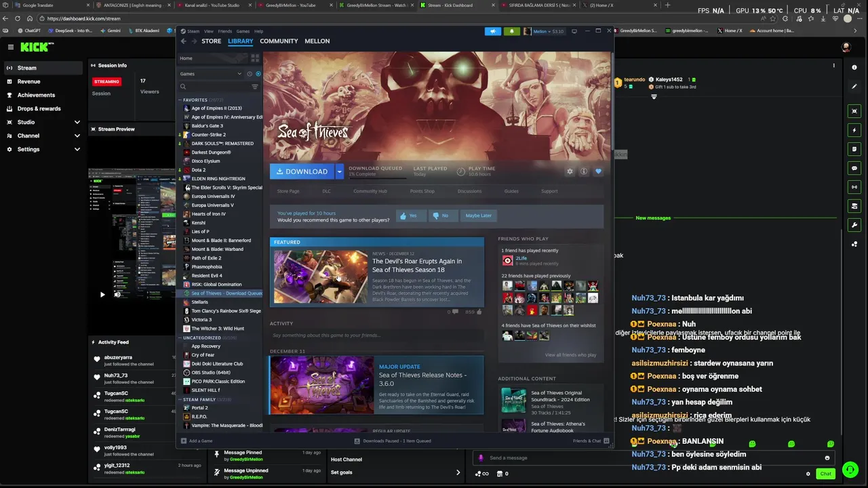Click the blue Download button
This screenshot has width=868, height=488.
pyautogui.click(x=302, y=171)
